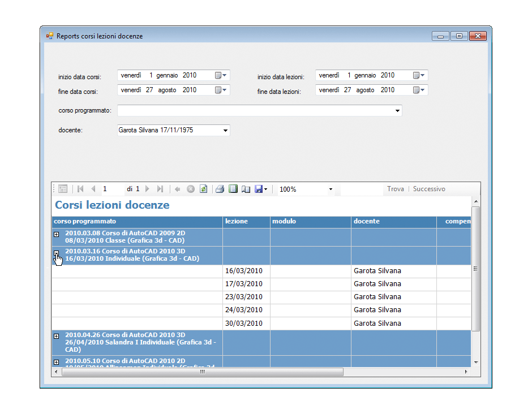Screen dimensions: 532x414
Task: Select the year in fine data lezioni field
Action: point(388,90)
